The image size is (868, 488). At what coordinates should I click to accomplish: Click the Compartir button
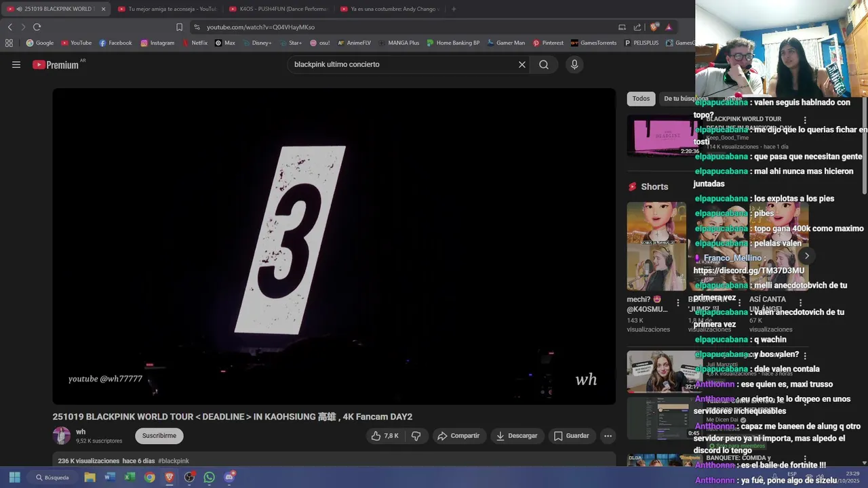[x=458, y=436]
